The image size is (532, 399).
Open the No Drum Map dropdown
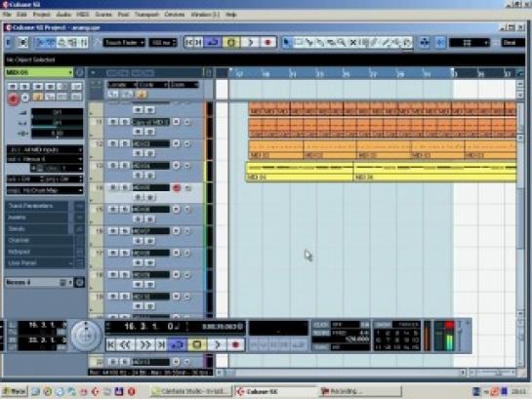[x=45, y=190]
